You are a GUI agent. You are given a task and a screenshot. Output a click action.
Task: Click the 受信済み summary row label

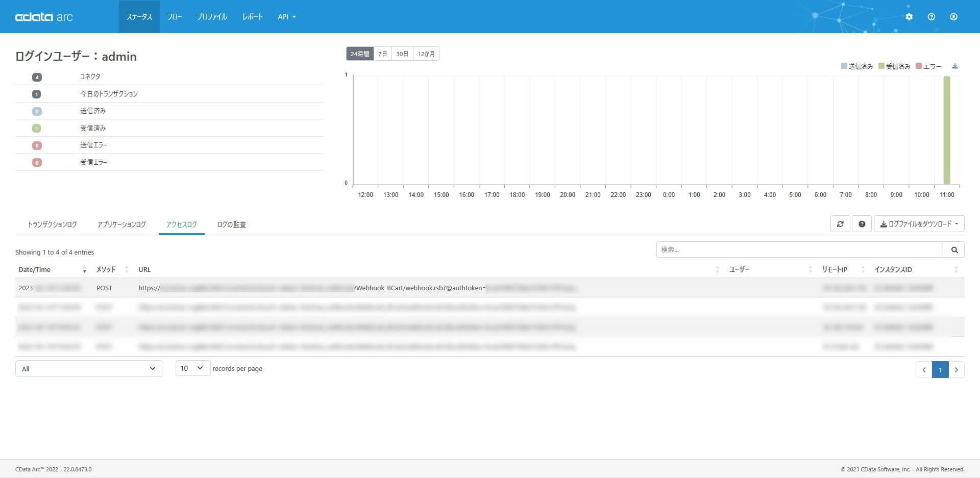[x=93, y=128]
